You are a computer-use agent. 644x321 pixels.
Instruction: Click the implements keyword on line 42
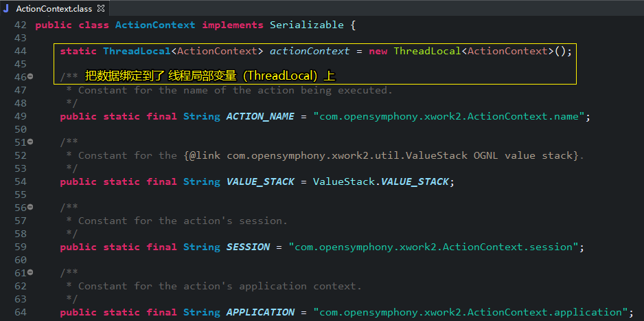pyautogui.click(x=233, y=25)
